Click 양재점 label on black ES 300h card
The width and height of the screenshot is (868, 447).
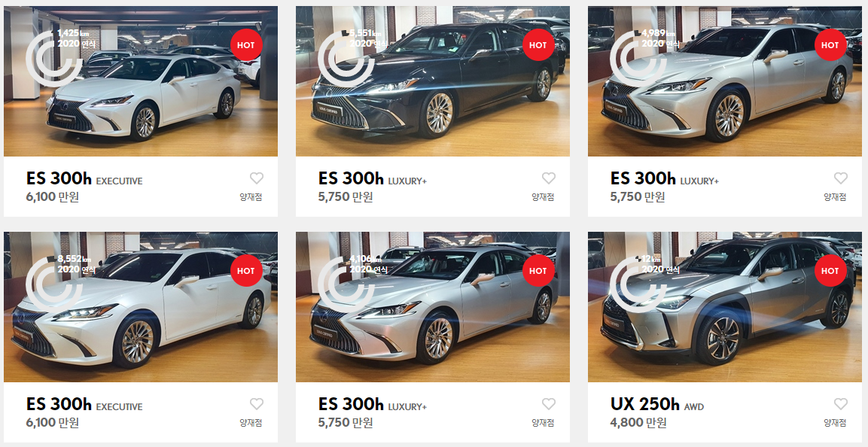click(x=543, y=197)
